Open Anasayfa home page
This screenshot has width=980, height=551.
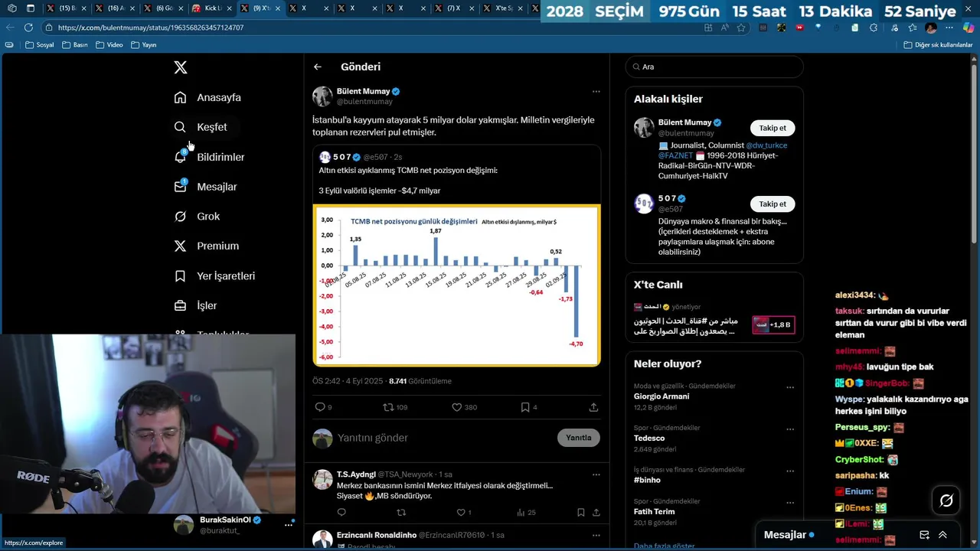pyautogui.click(x=207, y=97)
